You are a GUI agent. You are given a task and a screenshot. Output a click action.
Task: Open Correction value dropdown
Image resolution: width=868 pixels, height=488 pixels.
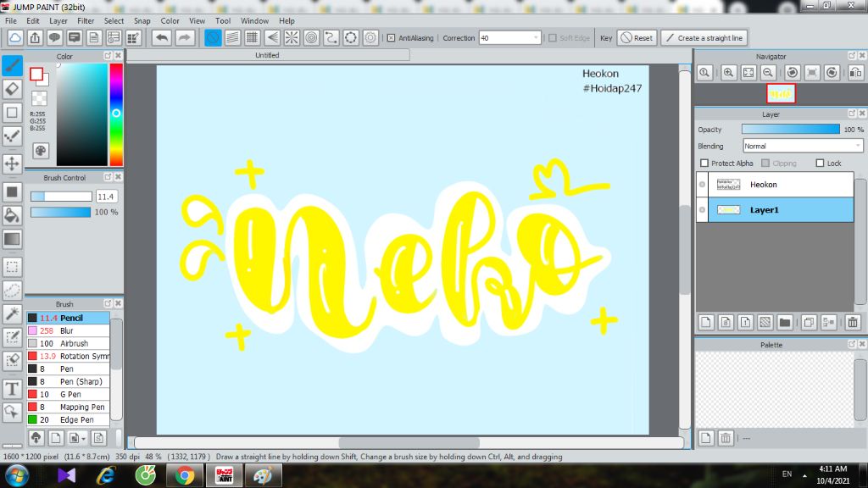click(x=536, y=37)
